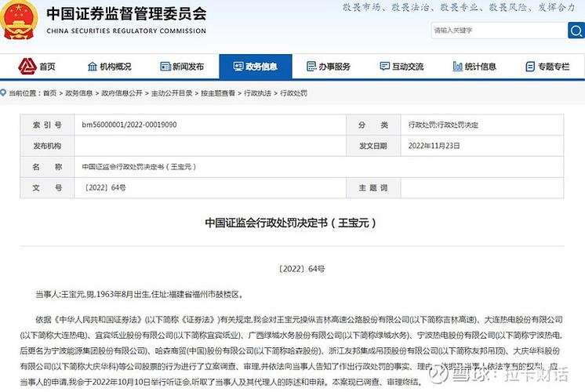This screenshot has width=585, height=392.
Task: Click the 索引号 label cell
Action: (x=47, y=125)
